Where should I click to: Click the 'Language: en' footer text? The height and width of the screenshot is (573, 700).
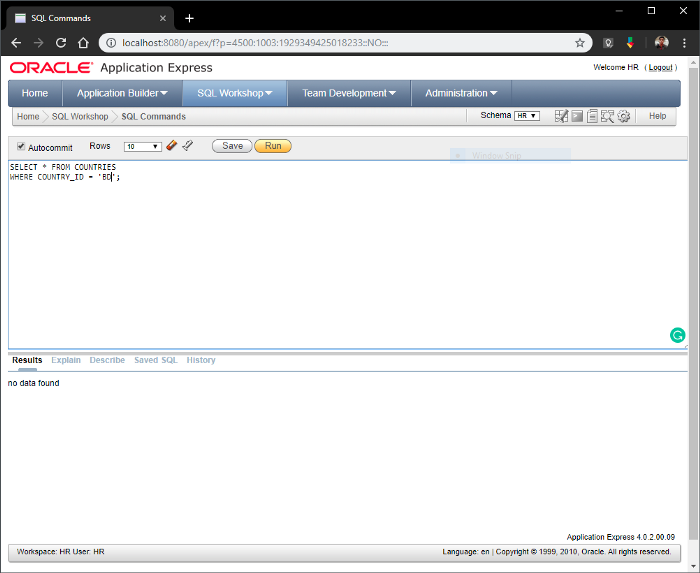pyautogui.click(x=466, y=552)
